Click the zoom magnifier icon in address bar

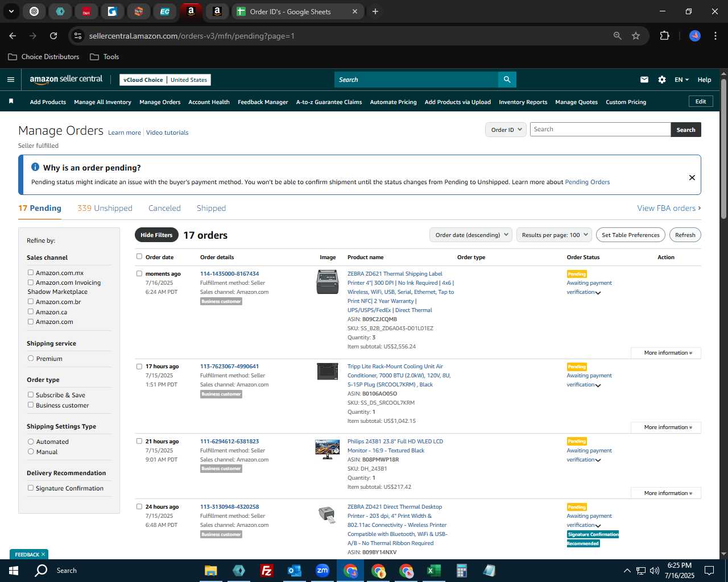coord(618,36)
